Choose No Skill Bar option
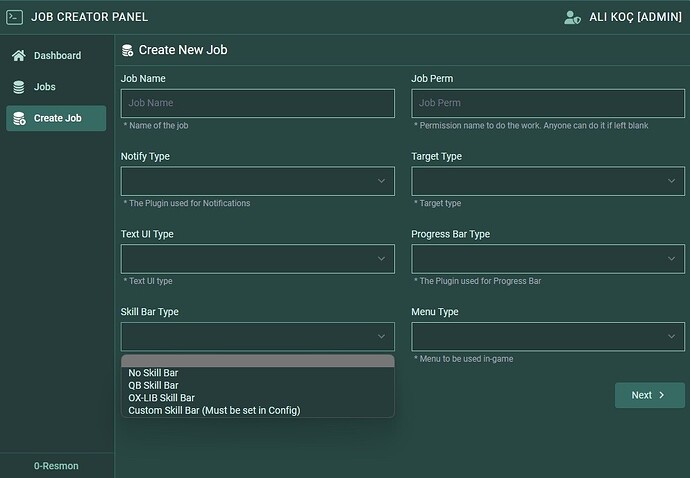The height and width of the screenshot is (478, 690). [x=257, y=373]
